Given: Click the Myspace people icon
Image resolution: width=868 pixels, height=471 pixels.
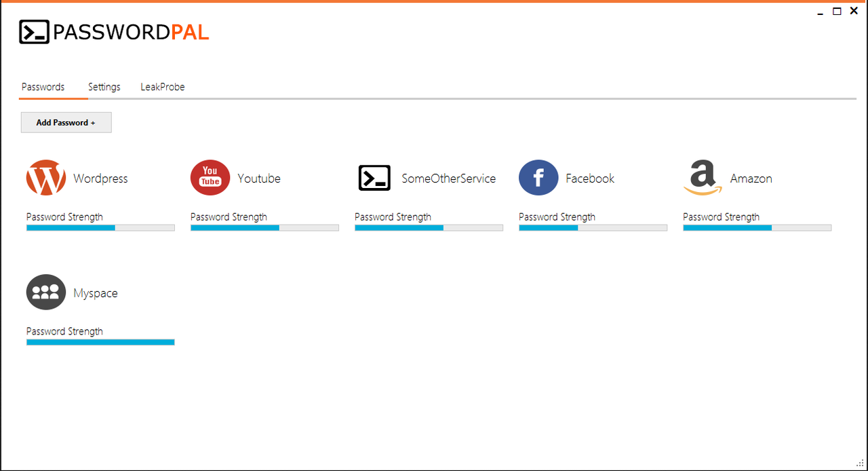Looking at the screenshot, I should tap(46, 293).
